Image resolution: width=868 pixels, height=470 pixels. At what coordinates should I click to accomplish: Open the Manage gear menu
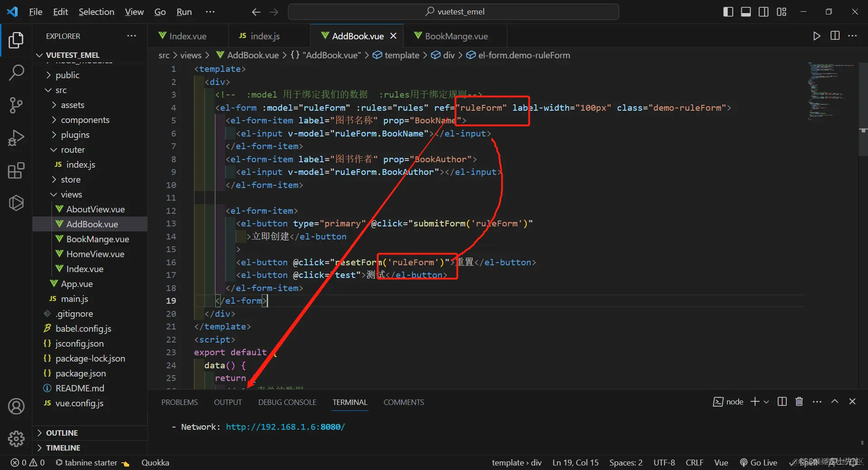click(x=16, y=438)
